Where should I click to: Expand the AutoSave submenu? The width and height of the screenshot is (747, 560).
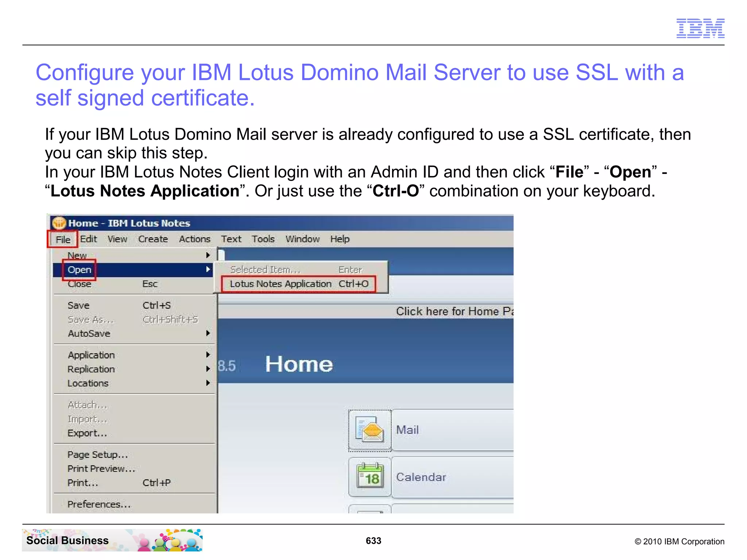click(x=133, y=334)
